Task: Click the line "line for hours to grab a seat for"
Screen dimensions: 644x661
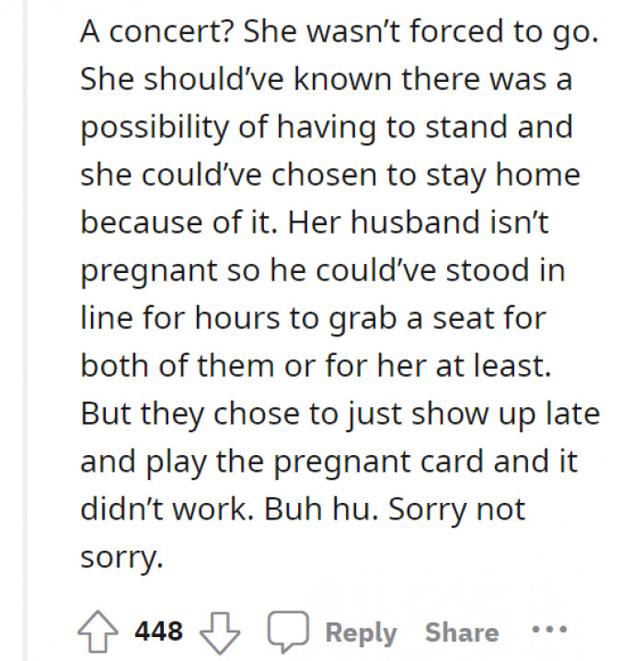Action: tap(315, 319)
